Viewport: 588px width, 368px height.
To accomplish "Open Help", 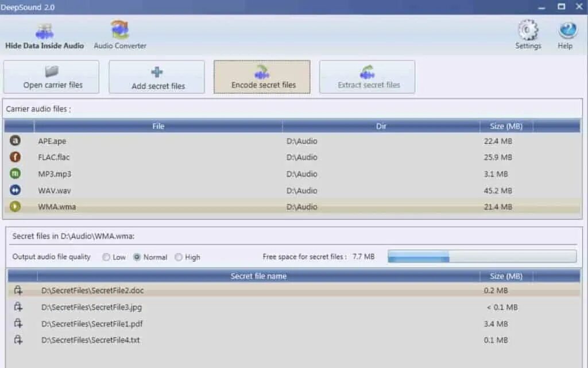I will [x=566, y=35].
